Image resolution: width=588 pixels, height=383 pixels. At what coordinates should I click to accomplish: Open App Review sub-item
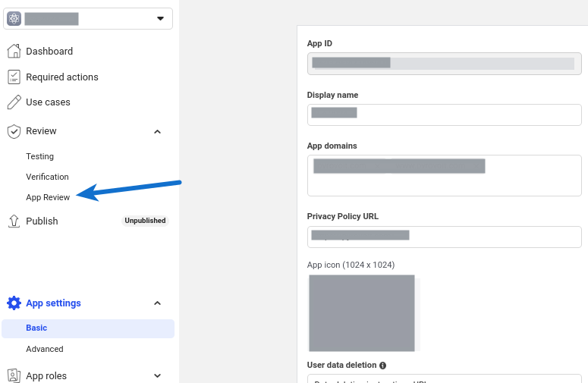(x=48, y=197)
